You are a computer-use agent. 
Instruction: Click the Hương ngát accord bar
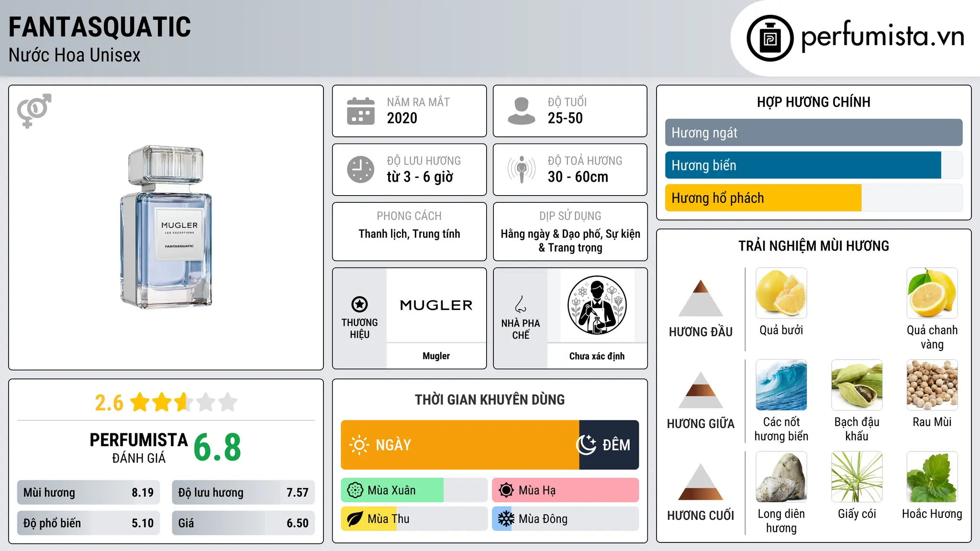[813, 132]
